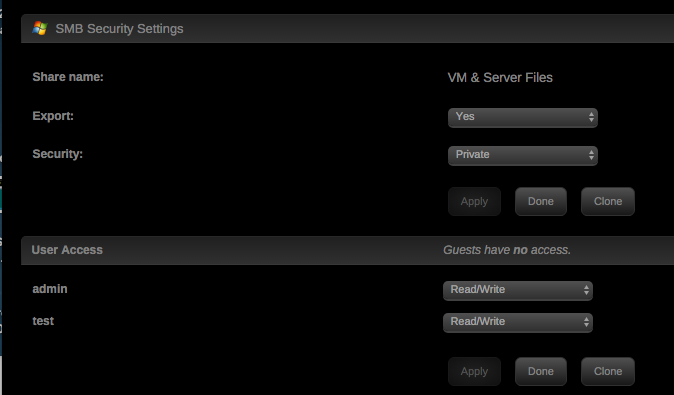
Task: Clone the user access settings
Action: coord(608,371)
